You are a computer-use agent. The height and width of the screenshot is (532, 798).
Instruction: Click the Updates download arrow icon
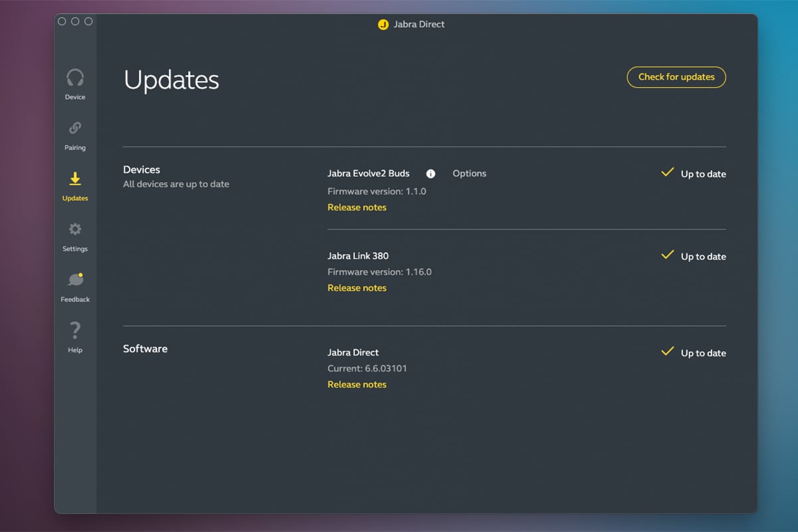(75, 179)
